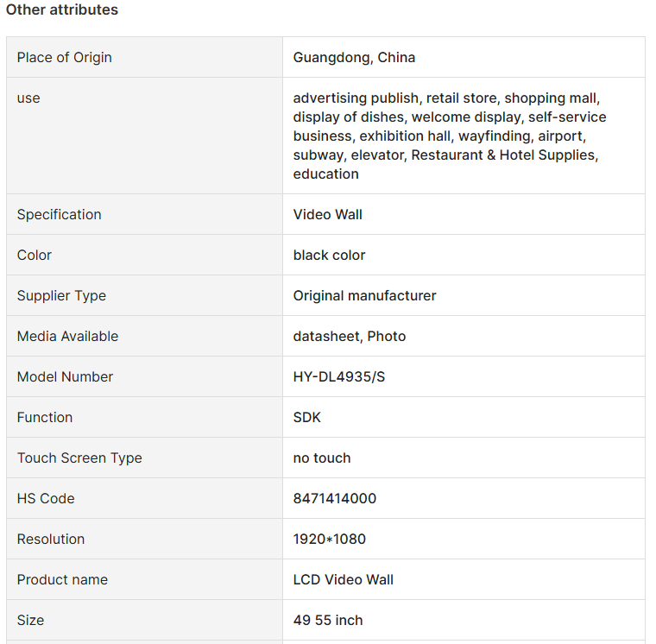656x644 pixels.
Task: Click the "black color" value
Action: [329, 256]
